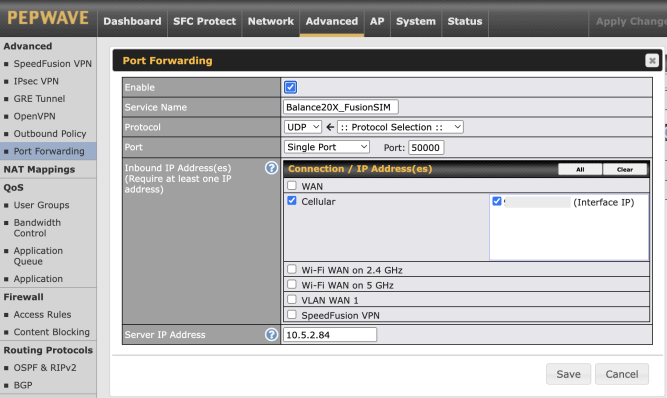
Task: Open OSPF & RIPv2 settings
Action: click(45, 368)
